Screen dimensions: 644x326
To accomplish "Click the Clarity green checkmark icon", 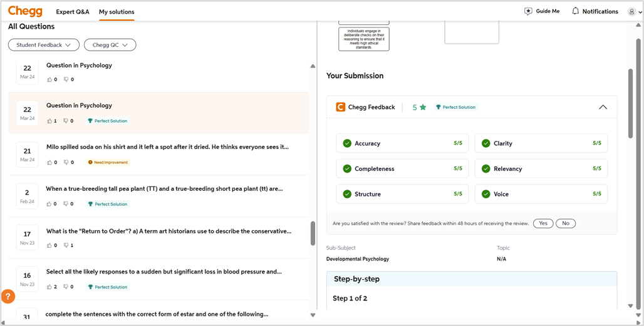I will pos(486,143).
